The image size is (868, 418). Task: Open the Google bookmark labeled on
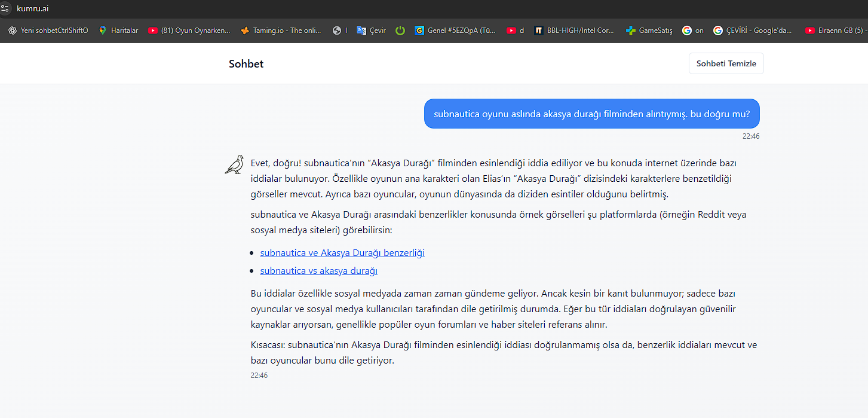coord(693,30)
